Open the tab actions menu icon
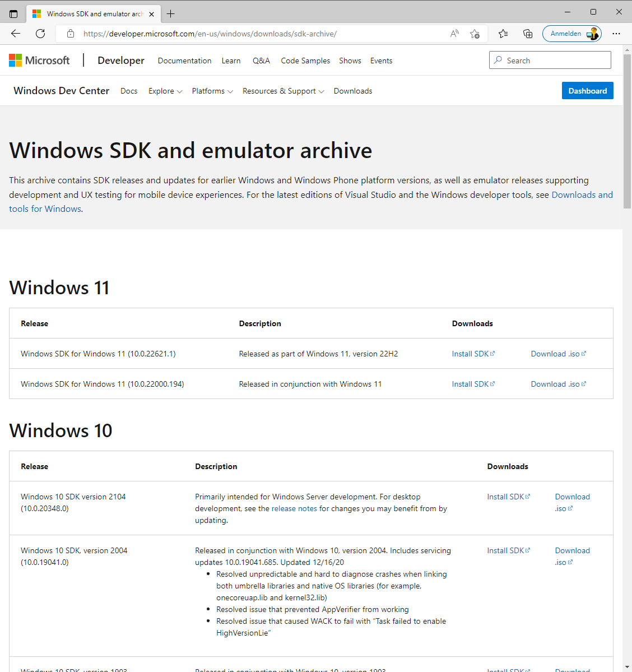Image resolution: width=632 pixels, height=672 pixels. 13,13
